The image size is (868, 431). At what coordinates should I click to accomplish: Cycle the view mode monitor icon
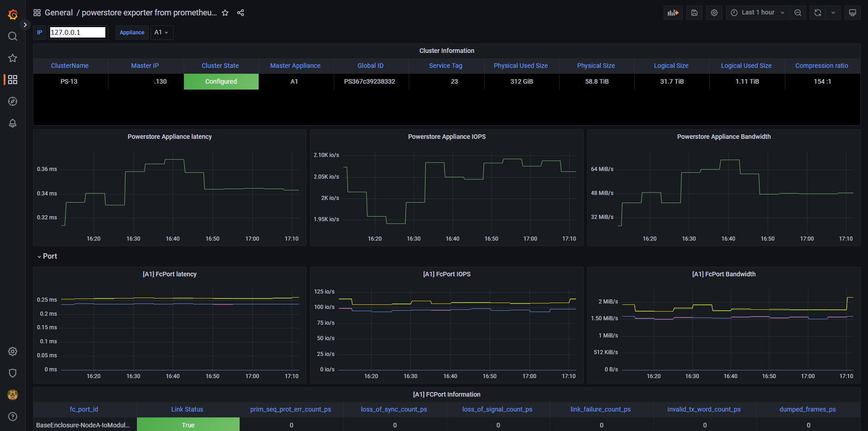(x=853, y=13)
